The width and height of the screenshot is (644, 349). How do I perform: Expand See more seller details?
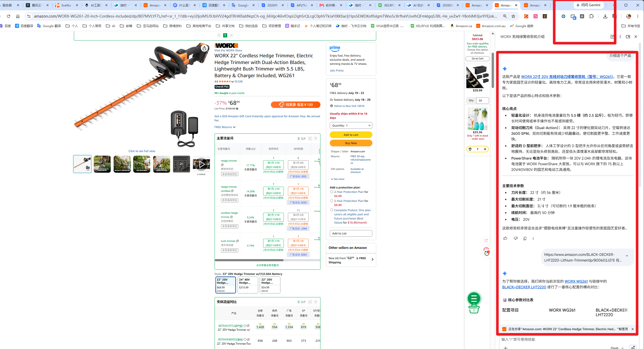[x=337, y=179]
